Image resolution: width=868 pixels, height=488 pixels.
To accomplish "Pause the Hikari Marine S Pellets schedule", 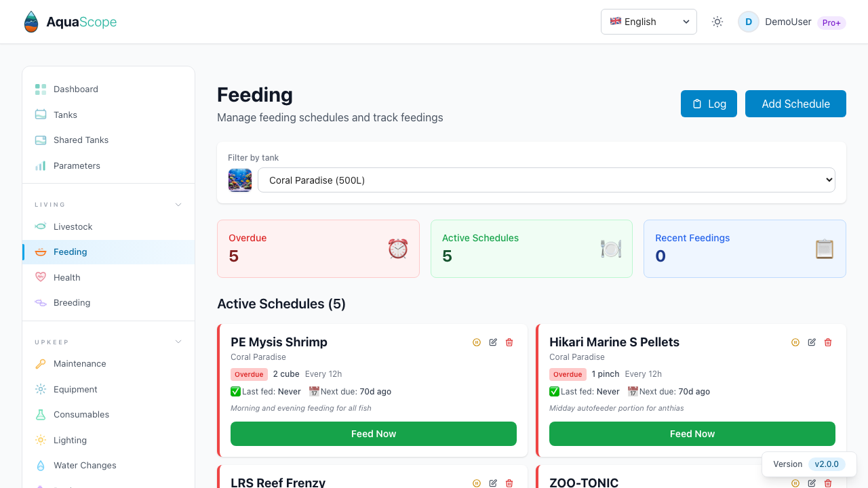I will pos(795,342).
